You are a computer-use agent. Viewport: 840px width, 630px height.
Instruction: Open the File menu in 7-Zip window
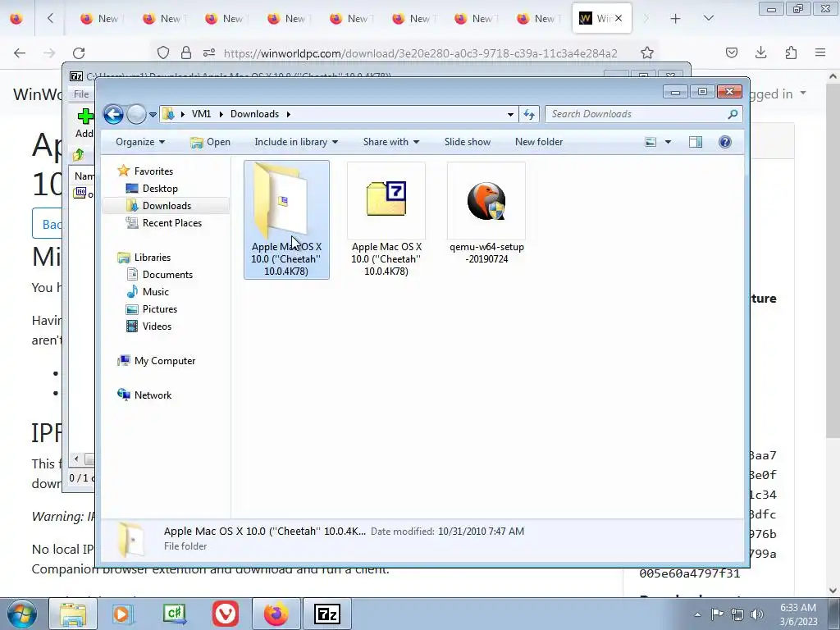[81, 94]
